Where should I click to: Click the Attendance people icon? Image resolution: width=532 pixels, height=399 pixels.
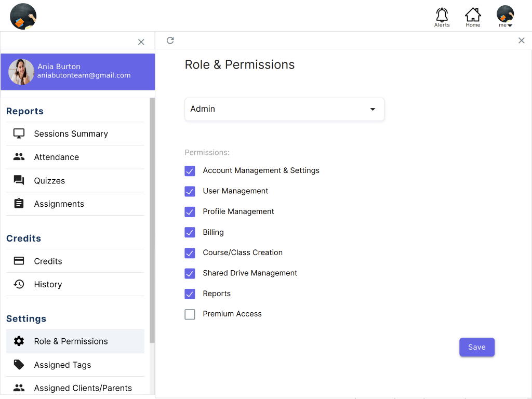point(19,157)
